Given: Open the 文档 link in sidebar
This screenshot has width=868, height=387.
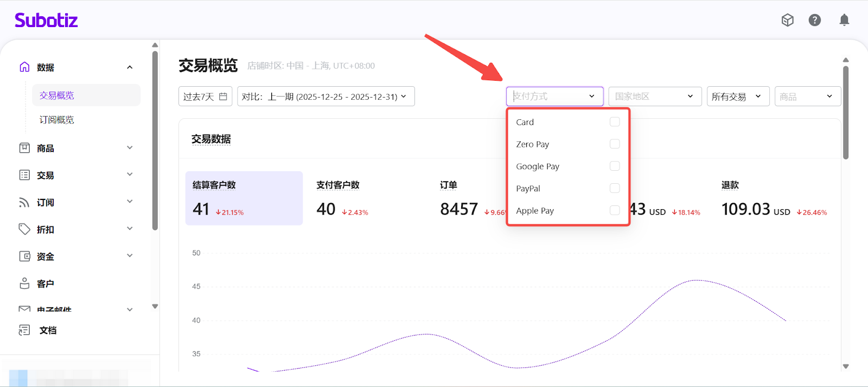Looking at the screenshot, I should 48,330.
